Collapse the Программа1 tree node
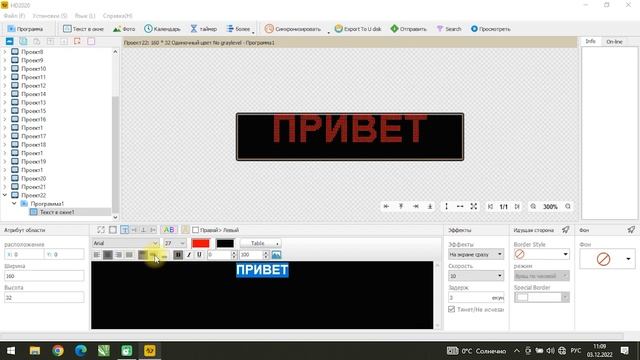The image size is (640, 360). pyautogui.click(x=14, y=203)
